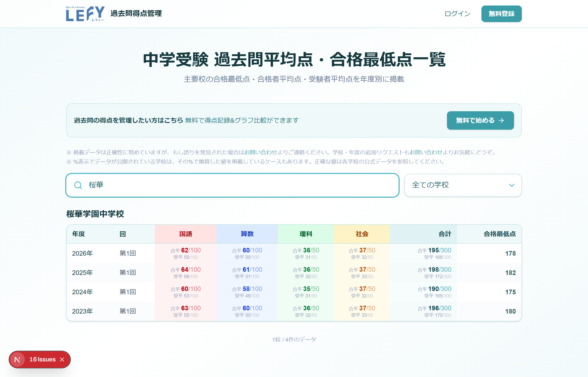588x377 pixels.
Task: Click the chevron on the school filter
Action: 512,185
